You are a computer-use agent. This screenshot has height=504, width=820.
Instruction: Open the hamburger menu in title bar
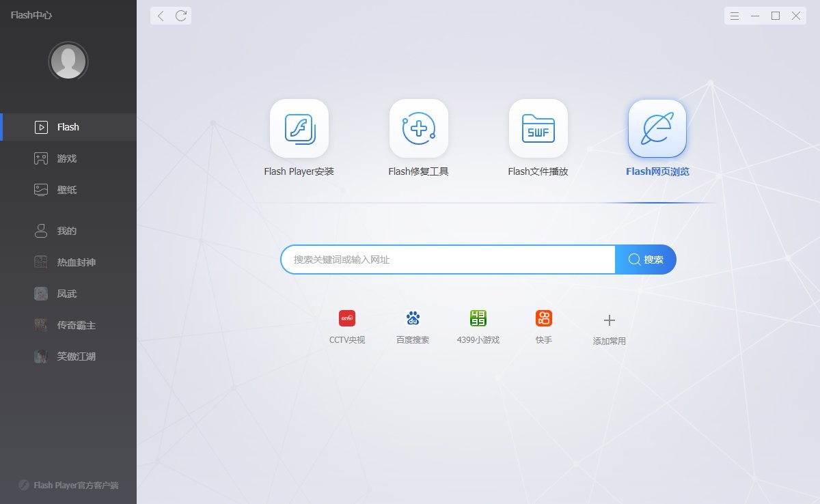[x=735, y=16]
